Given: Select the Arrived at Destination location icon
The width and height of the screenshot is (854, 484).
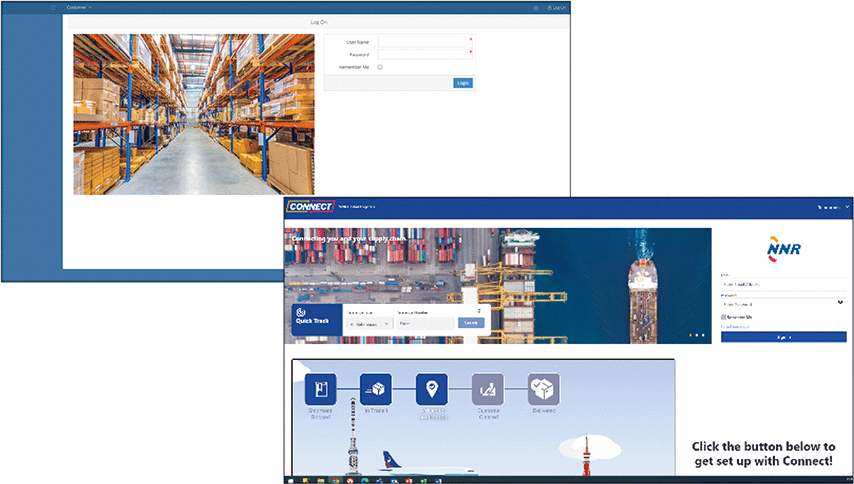Looking at the screenshot, I should tap(432, 389).
